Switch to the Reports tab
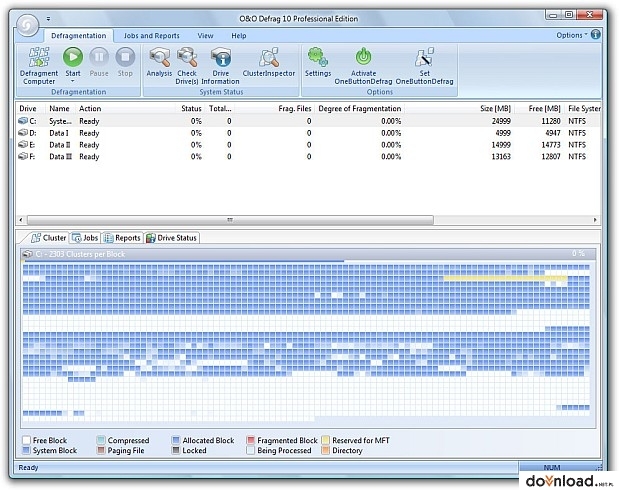619x490 pixels. 122,238
